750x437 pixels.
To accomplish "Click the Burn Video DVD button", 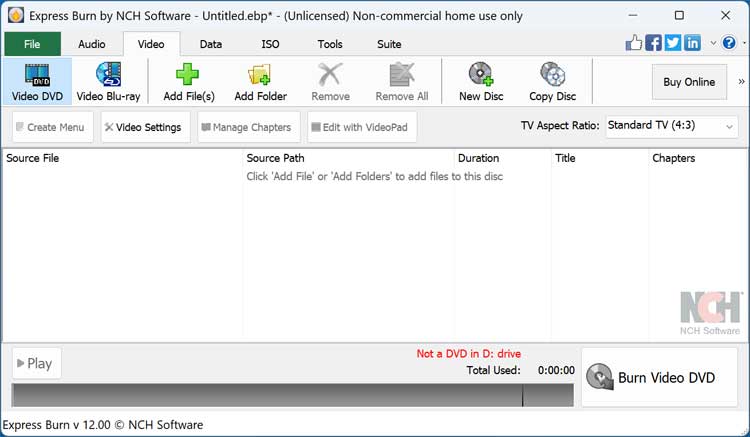I will point(659,377).
